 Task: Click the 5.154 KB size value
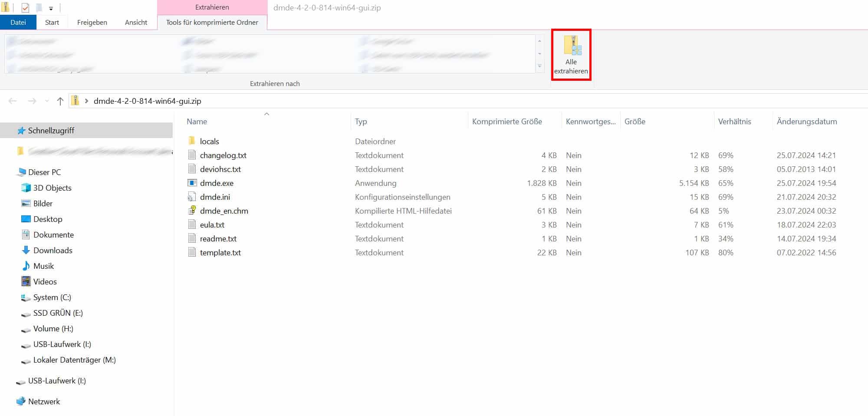click(x=694, y=183)
